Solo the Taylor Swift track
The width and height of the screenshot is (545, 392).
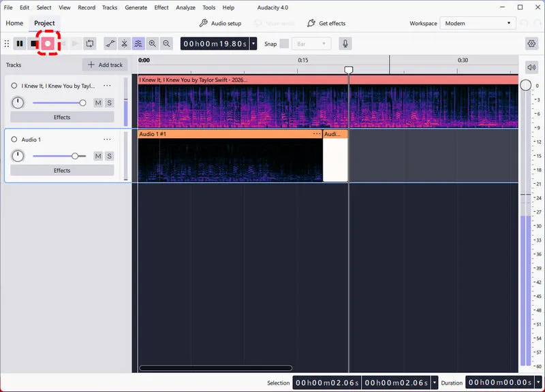pyautogui.click(x=110, y=103)
